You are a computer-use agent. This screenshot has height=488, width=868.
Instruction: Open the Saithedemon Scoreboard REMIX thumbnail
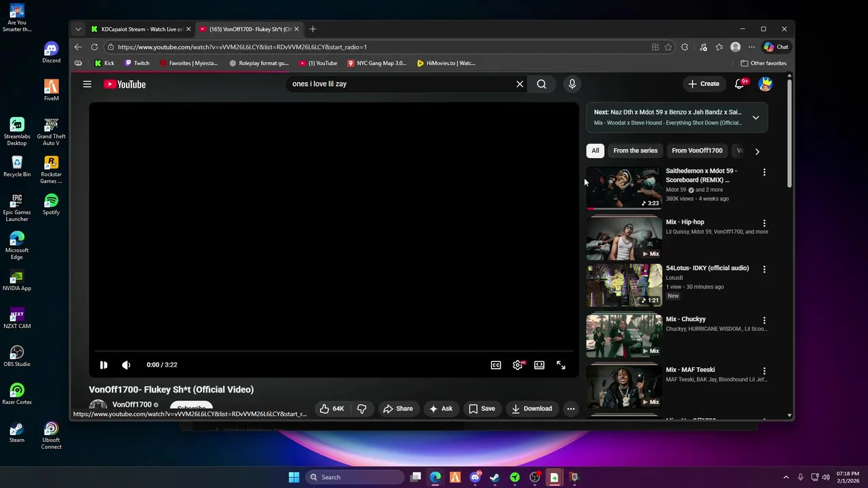click(624, 188)
